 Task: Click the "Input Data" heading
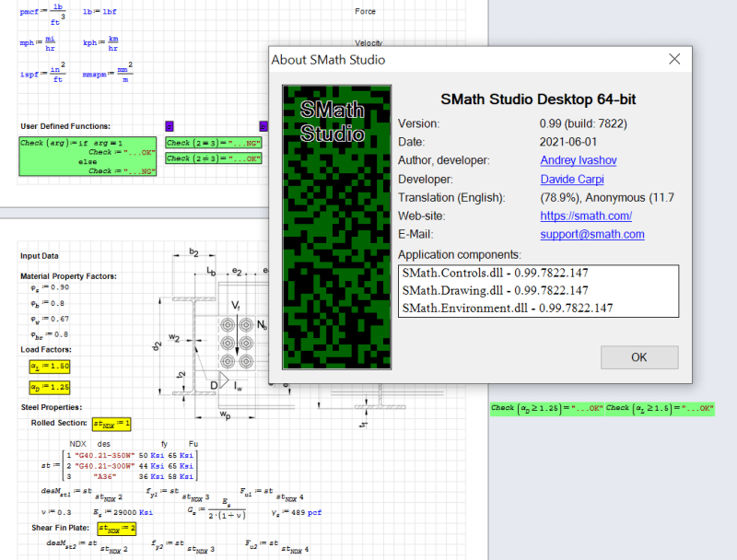pyautogui.click(x=40, y=255)
